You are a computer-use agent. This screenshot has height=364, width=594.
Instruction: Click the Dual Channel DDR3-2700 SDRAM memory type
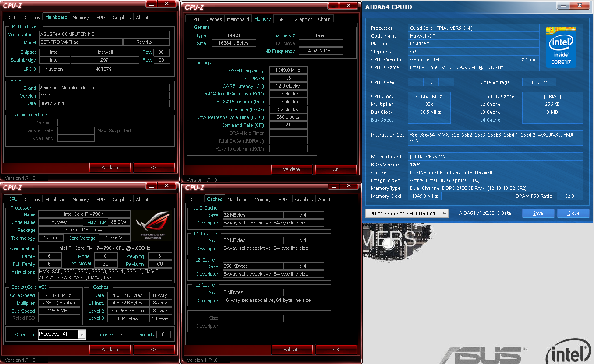coord(495,188)
